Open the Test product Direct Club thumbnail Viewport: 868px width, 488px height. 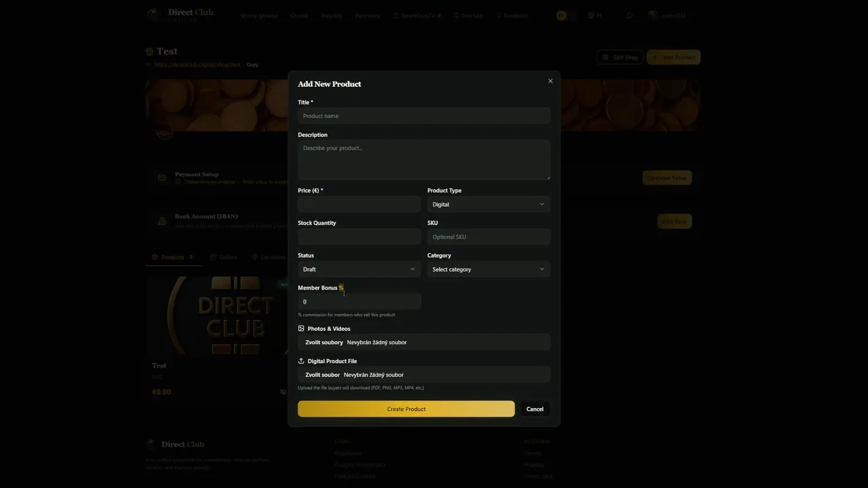tap(217, 316)
